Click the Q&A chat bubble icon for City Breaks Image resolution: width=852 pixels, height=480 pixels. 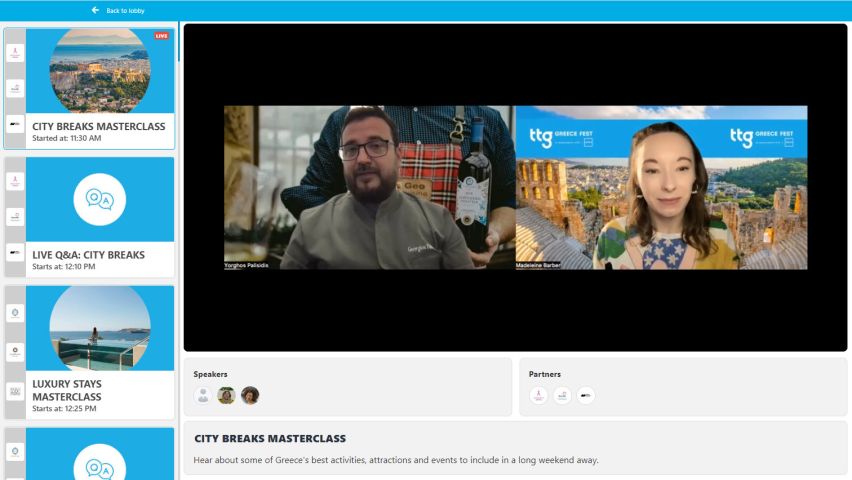[x=99, y=200]
